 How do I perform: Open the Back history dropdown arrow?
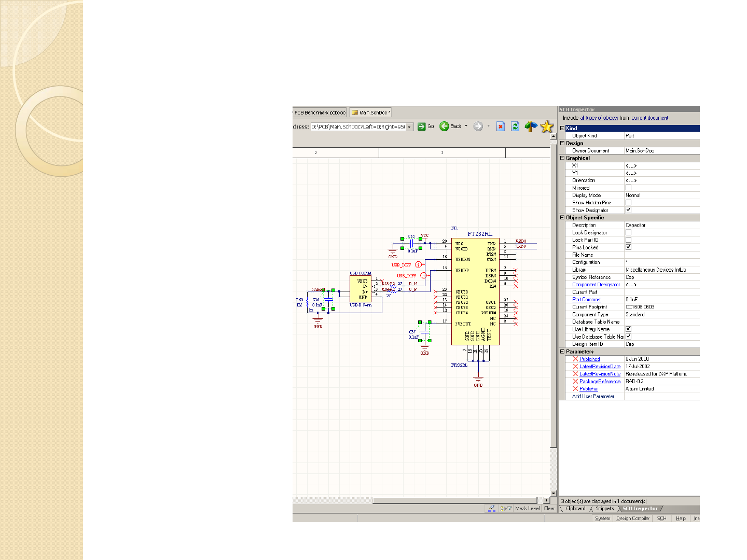click(466, 127)
